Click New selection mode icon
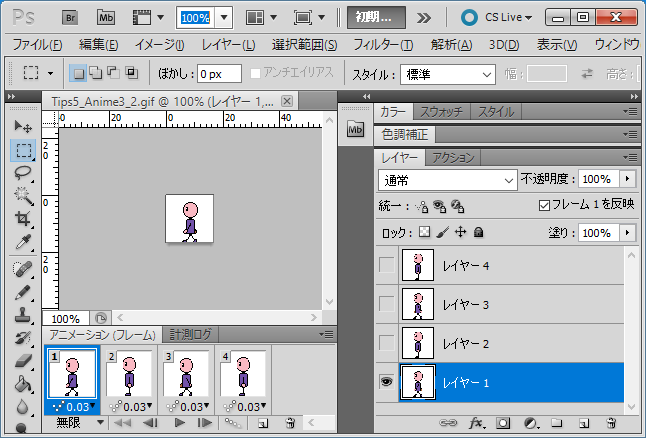 [78, 73]
